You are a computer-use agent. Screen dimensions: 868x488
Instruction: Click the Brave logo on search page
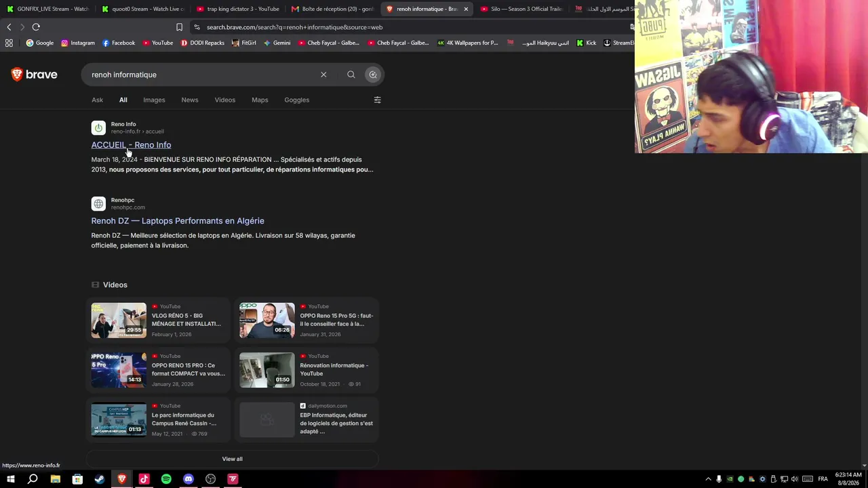[x=34, y=75]
